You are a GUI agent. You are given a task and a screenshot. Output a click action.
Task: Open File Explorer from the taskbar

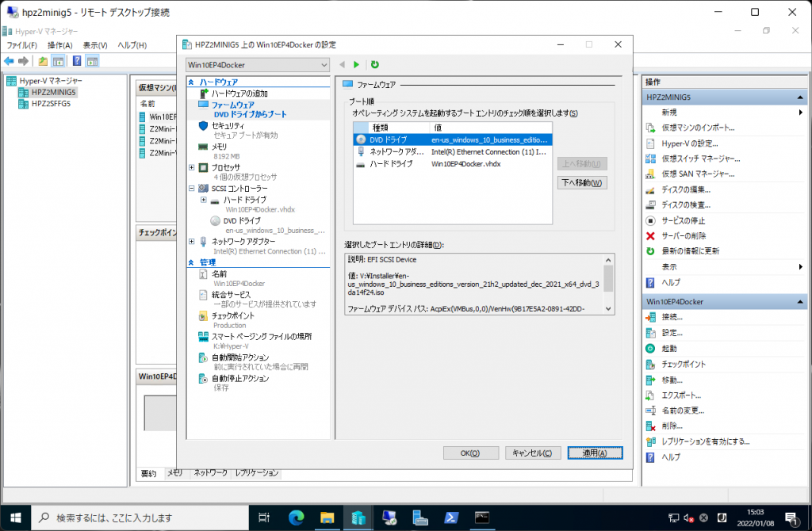coord(327,518)
